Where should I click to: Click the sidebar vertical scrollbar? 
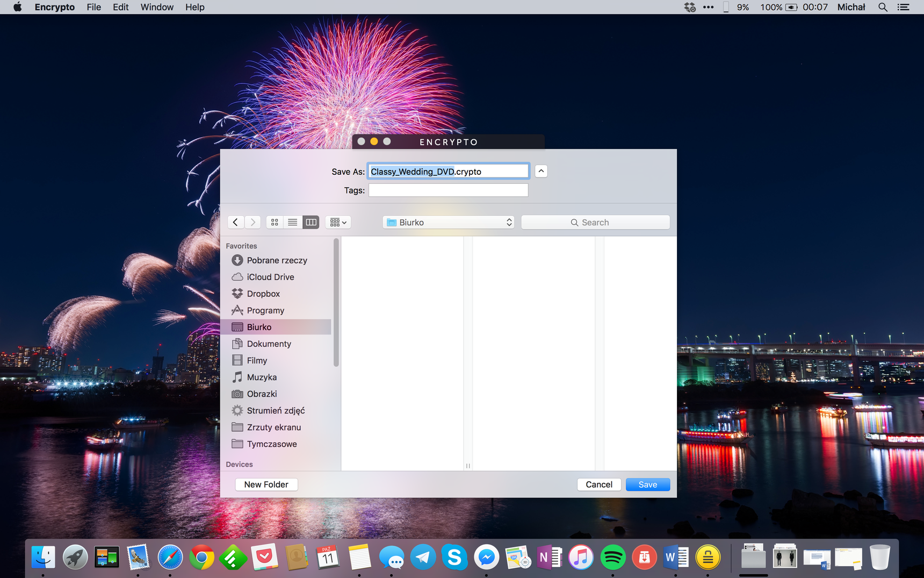click(x=336, y=302)
